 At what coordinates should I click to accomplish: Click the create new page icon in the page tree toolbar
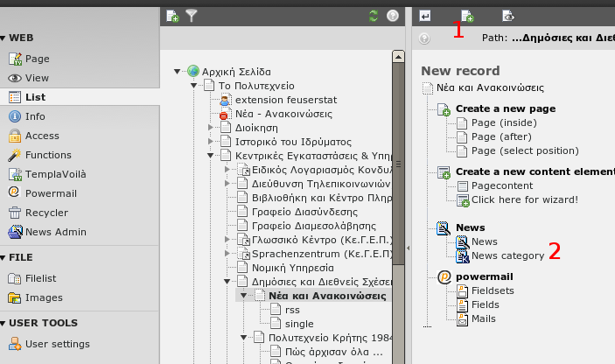click(172, 15)
